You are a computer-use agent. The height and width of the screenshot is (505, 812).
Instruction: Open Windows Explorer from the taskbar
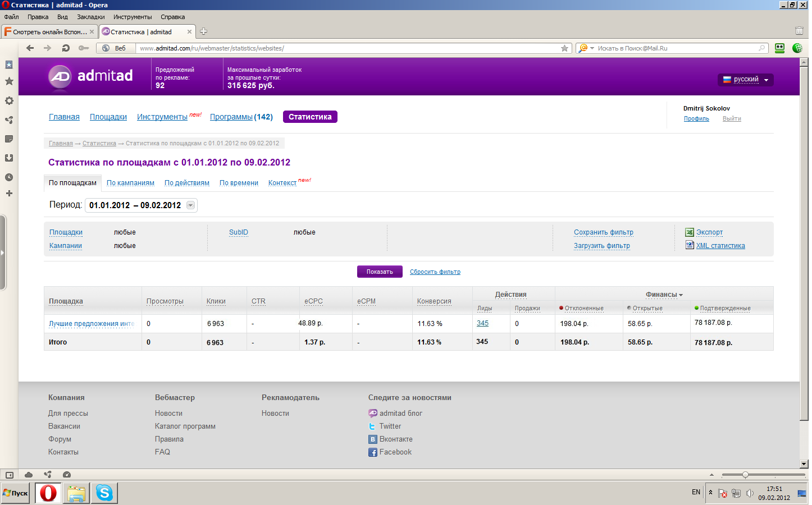(76, 493)
